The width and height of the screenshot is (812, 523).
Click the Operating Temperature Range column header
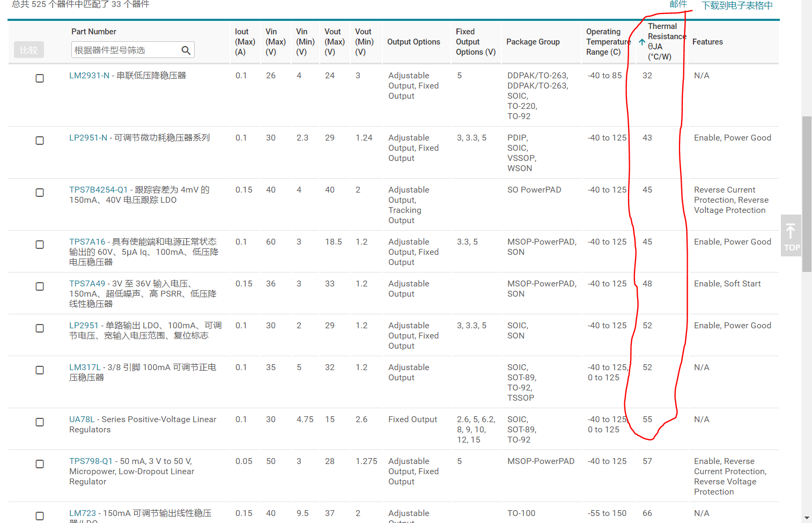point(608,42)
